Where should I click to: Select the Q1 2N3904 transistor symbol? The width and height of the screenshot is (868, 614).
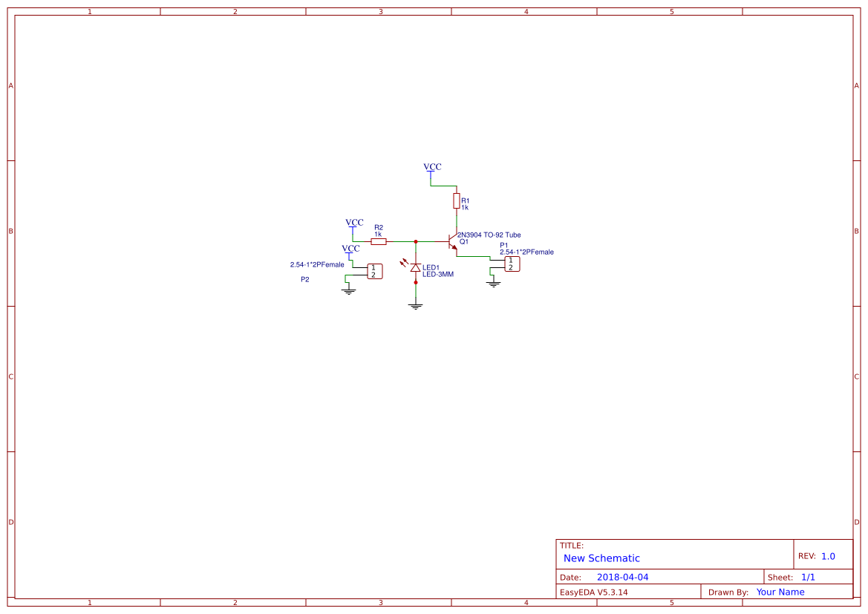pyautogui.click(x=453, y=241)
